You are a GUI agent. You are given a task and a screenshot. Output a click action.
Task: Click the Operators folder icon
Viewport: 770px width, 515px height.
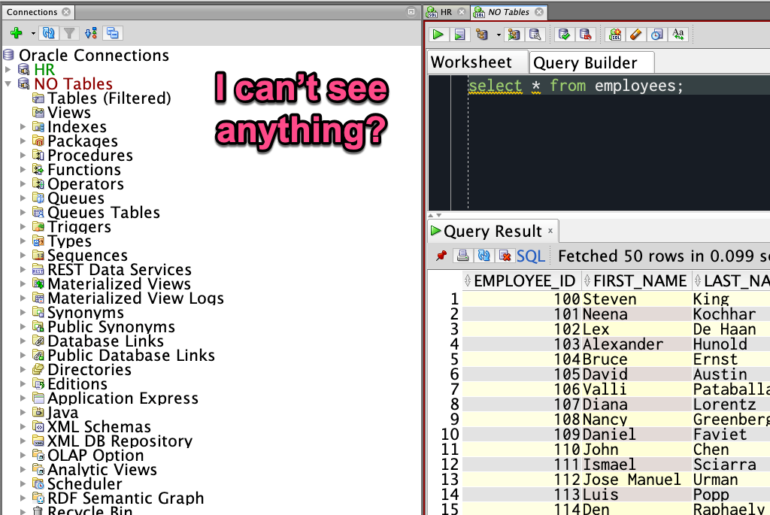coord(38,184)
